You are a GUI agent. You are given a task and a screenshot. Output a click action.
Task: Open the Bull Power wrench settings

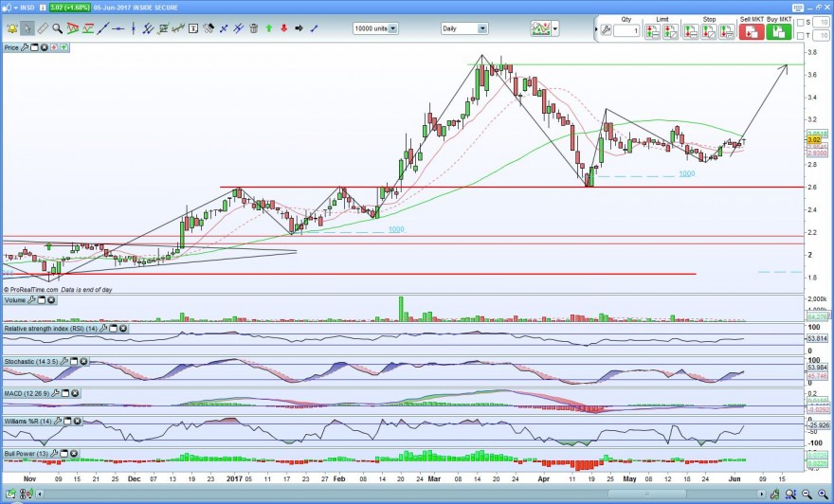[55, 454]
